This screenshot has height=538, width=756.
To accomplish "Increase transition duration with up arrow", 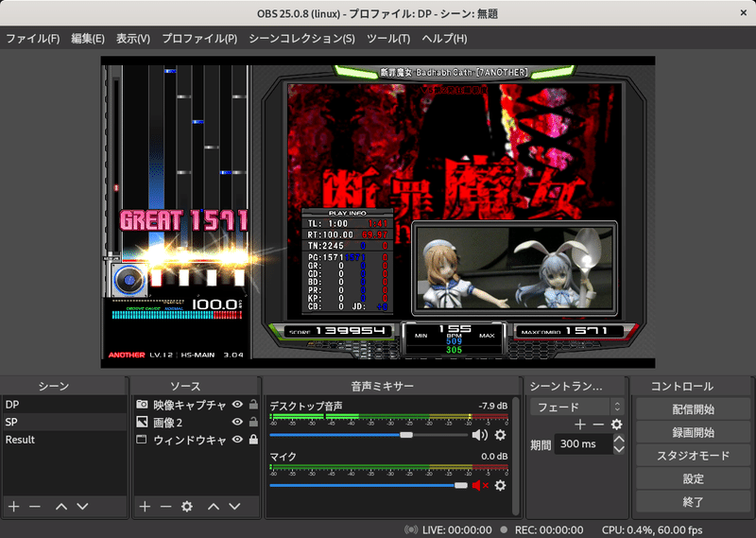I will coord(619,439).
